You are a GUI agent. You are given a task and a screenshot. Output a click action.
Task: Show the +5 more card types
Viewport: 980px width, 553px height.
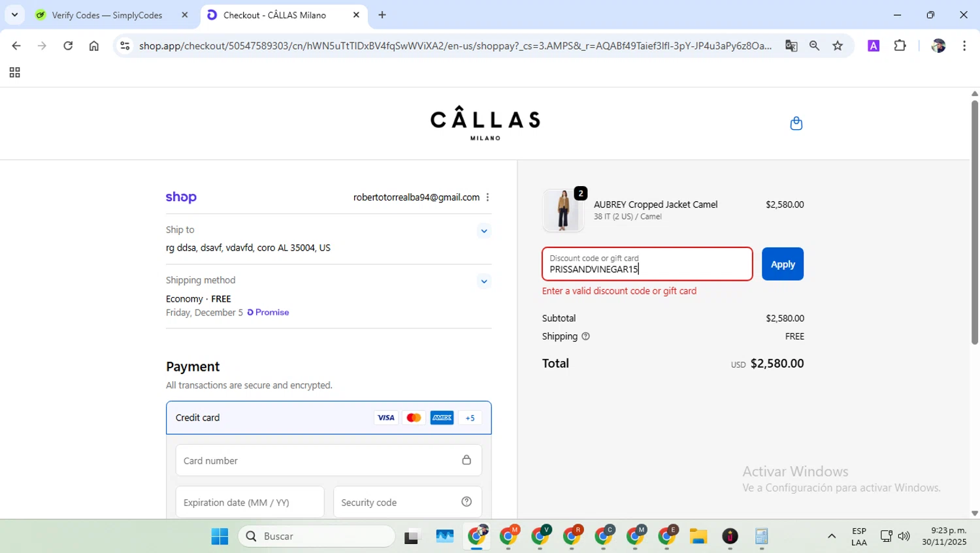click(470, 418)
